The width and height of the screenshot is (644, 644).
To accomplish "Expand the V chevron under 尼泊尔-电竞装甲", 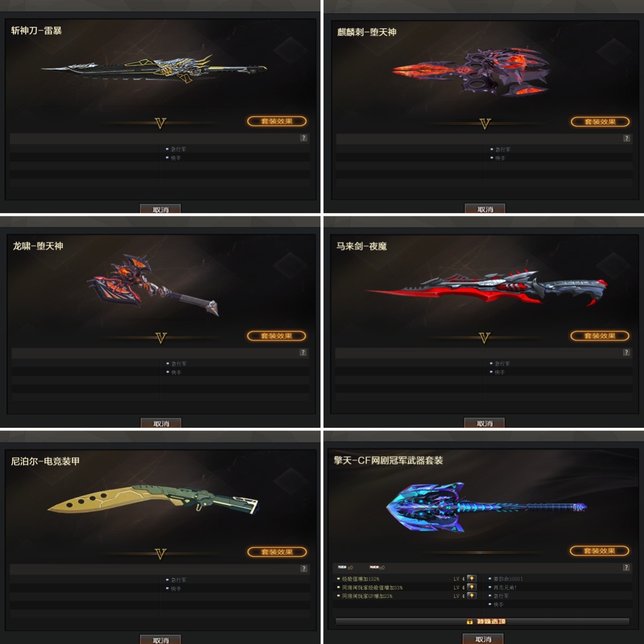I will (x=160, y=554).
